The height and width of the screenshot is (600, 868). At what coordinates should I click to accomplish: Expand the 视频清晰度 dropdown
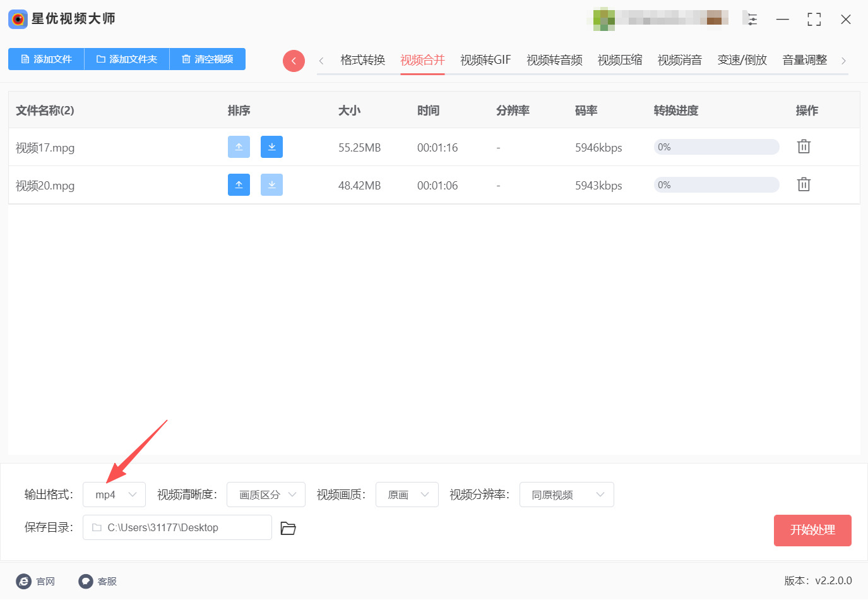point(266,495)
